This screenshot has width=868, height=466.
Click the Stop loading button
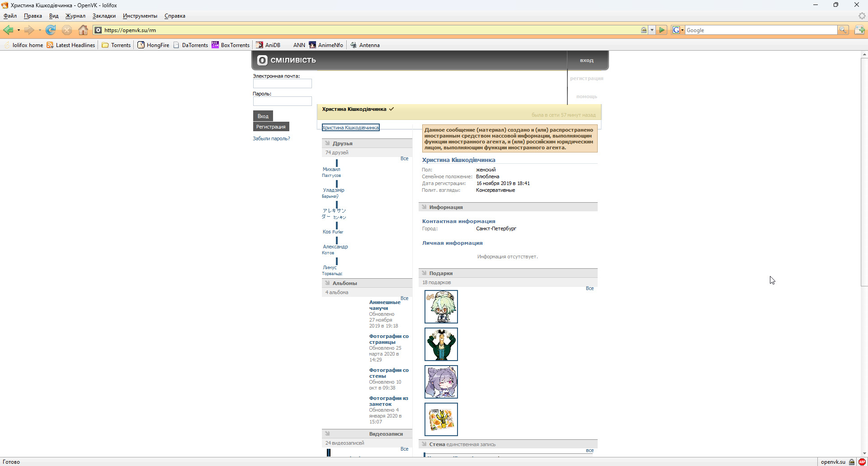pos(67,30)
